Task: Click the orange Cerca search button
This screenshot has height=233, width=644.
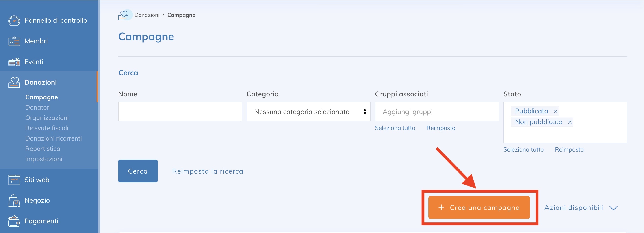Action: (x=138, y=171)
